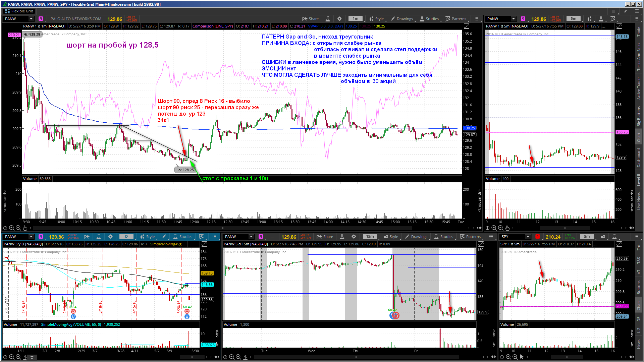Toggle the red link color on SPY chart
644x362 pixels.
click(x=538, y=237)
